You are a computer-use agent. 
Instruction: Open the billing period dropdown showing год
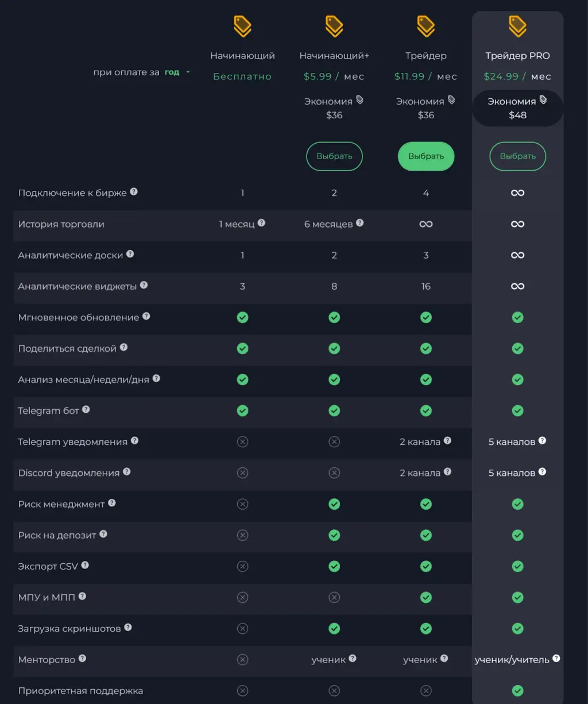[x=177, y=72]
